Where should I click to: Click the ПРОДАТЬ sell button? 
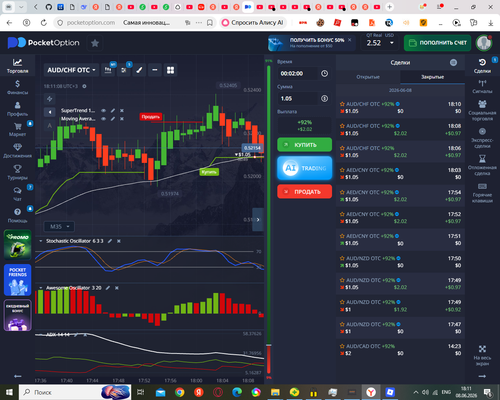[x=304, y=192]
